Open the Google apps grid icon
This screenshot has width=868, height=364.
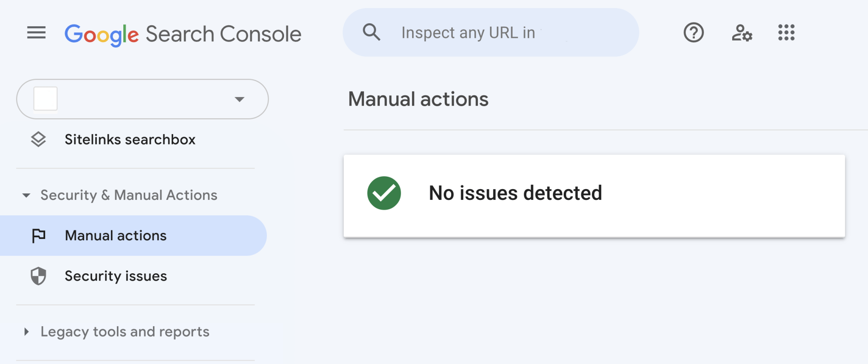click(x=786, y=33)
